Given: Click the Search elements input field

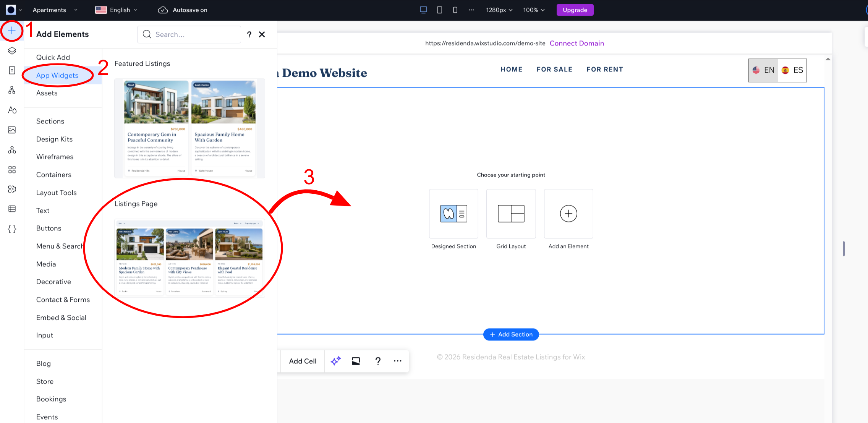Looking at the screenshot, I should (189, 34).
